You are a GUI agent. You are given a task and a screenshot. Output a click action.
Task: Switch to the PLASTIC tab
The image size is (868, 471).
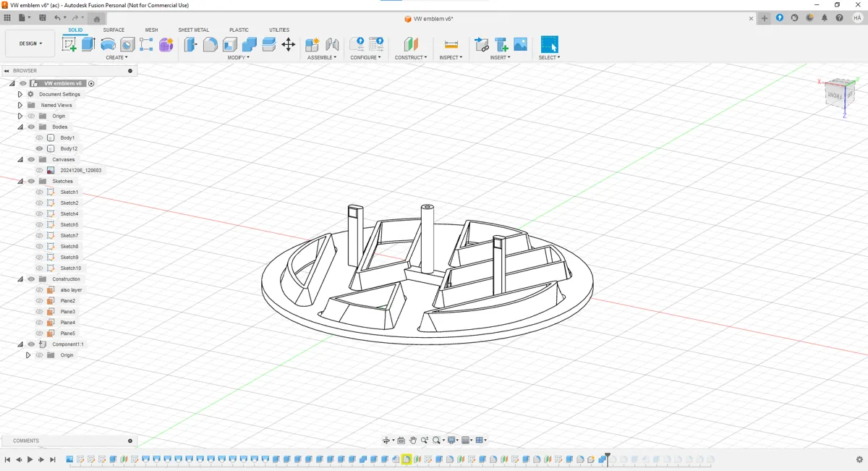[x=239, y=30]
